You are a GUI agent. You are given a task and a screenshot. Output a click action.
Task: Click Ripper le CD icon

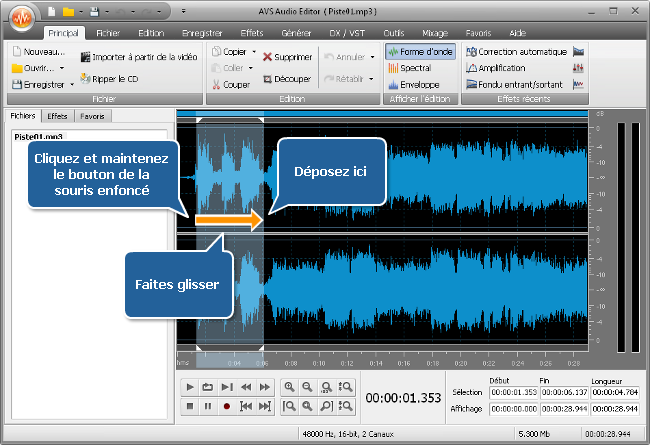click(x=85, y=78)
